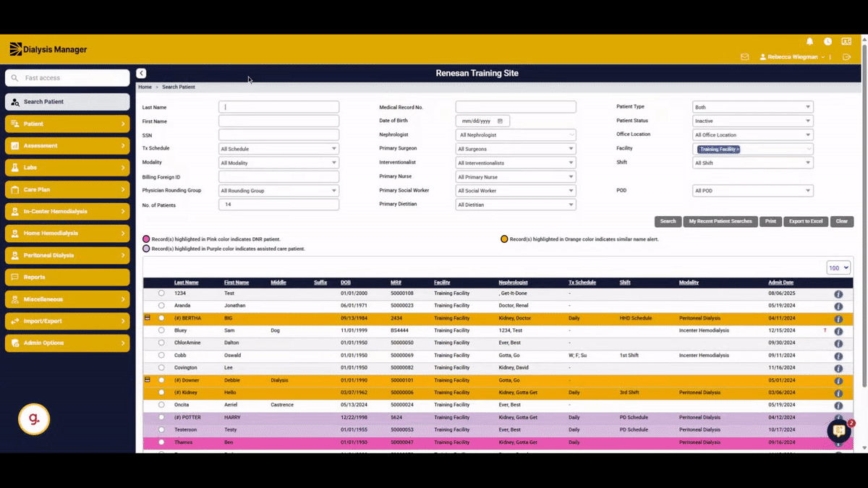868x488 pixels.
Task: Click the logout icon in header
Action: pyautogui.click(x=846, y=56)
